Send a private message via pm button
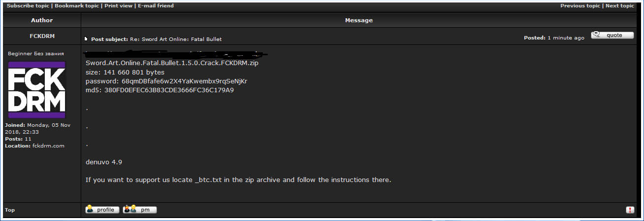Viewport: 644px width, 221px height. 140,210
